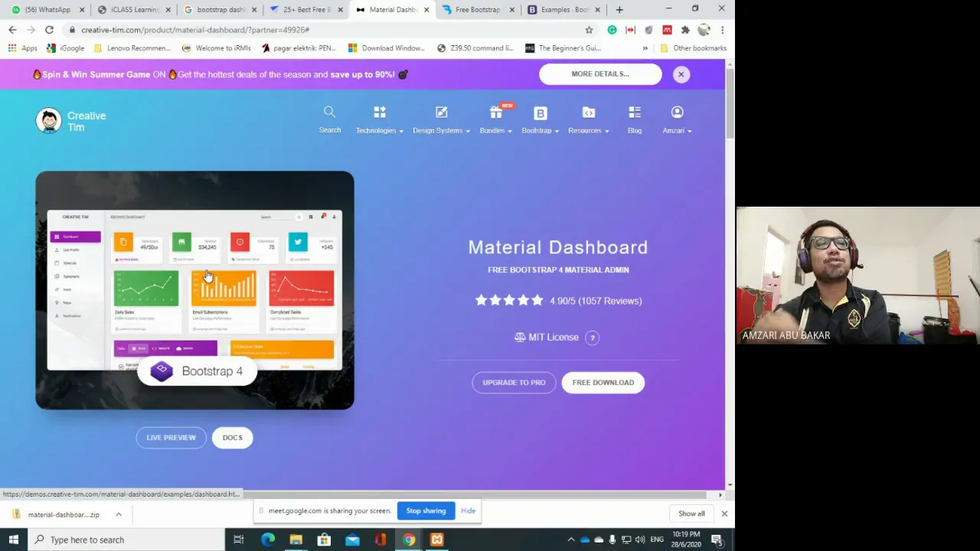Open a new browser tab

pyautogui.click(x=619, y=9)
